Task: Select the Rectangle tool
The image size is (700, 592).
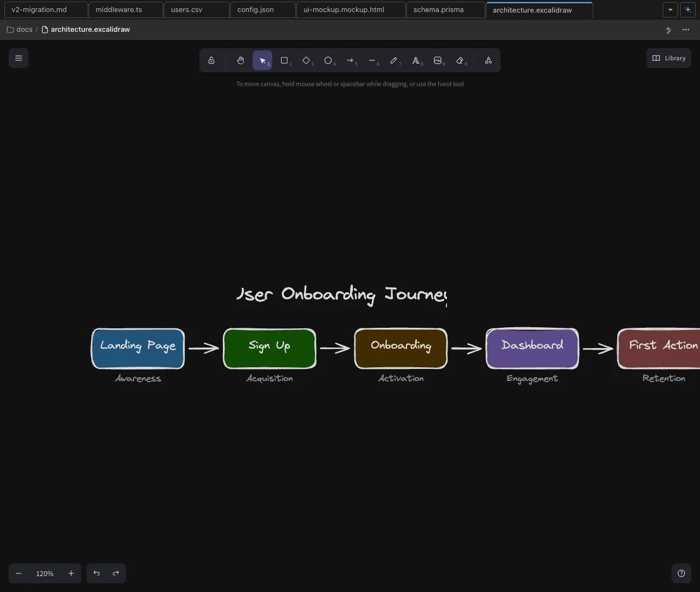Action: tap(284, 60)
